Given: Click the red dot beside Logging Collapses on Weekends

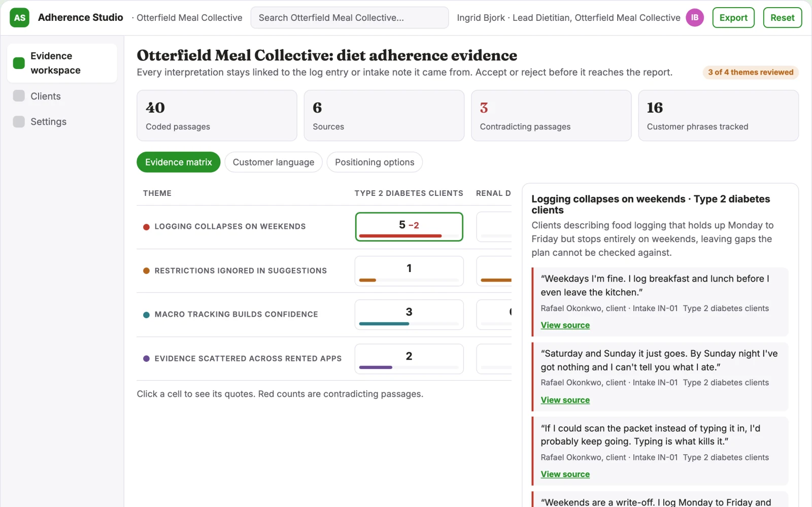Looking at the screenshot, I should click(146, 227).
